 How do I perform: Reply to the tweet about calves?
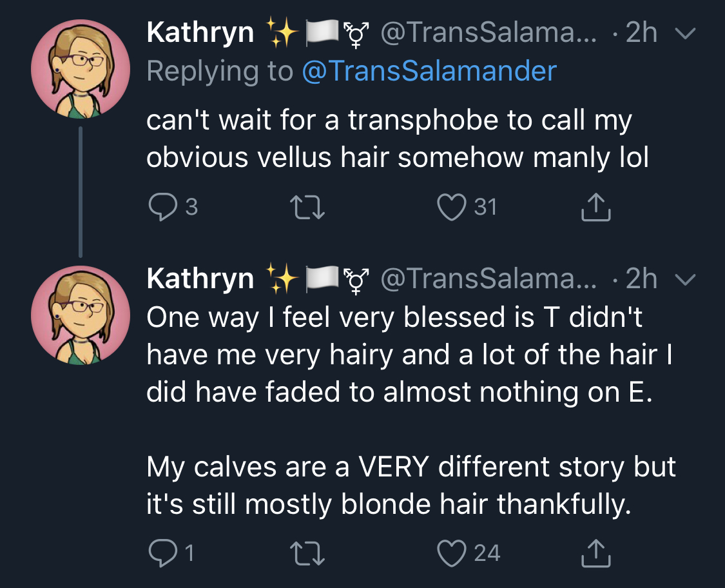pyautogui.click(x=163, y=553)
